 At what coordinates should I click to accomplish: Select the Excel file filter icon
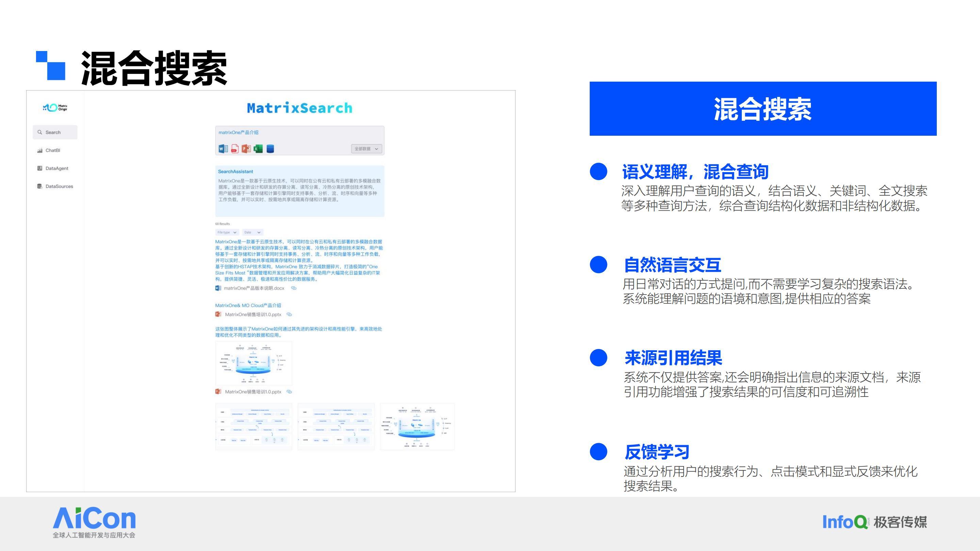(258, 149)
